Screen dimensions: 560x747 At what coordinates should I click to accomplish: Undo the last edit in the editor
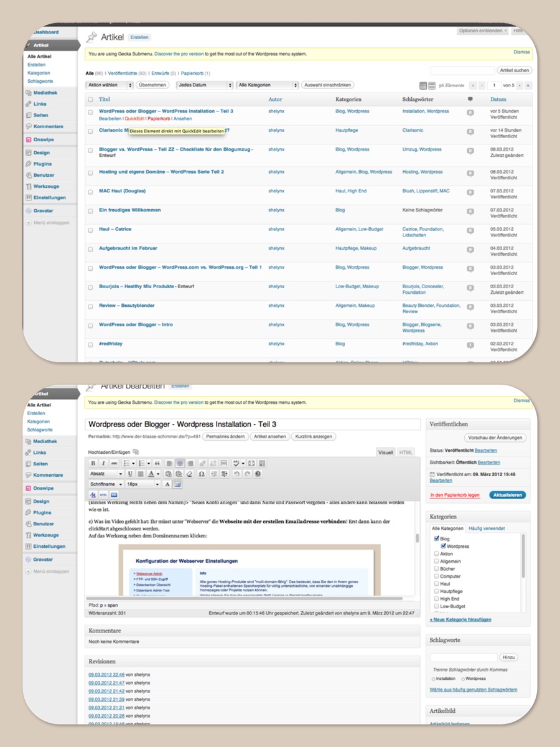pos(236,474)
